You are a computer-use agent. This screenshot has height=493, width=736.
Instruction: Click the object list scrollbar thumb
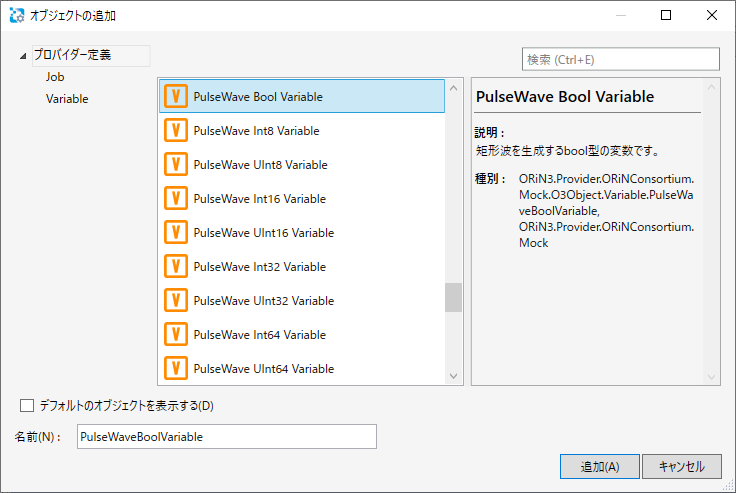[453, 297]
